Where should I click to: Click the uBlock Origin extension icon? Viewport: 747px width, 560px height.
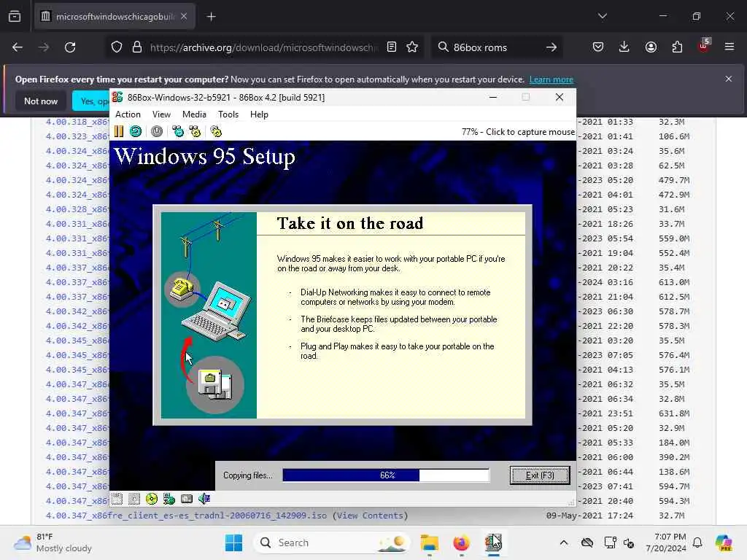pyautogui.click(x=704, y=46)
